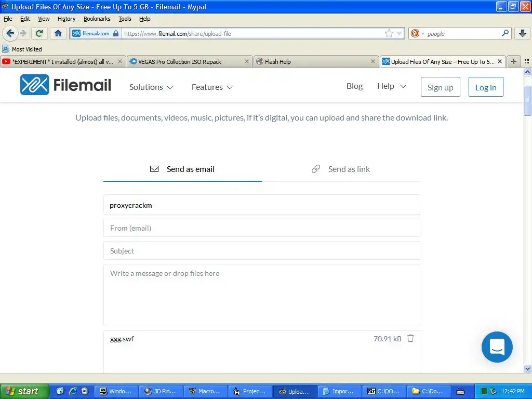
Task: Switch to 3D Pin taskbar window
Action: 161,392
